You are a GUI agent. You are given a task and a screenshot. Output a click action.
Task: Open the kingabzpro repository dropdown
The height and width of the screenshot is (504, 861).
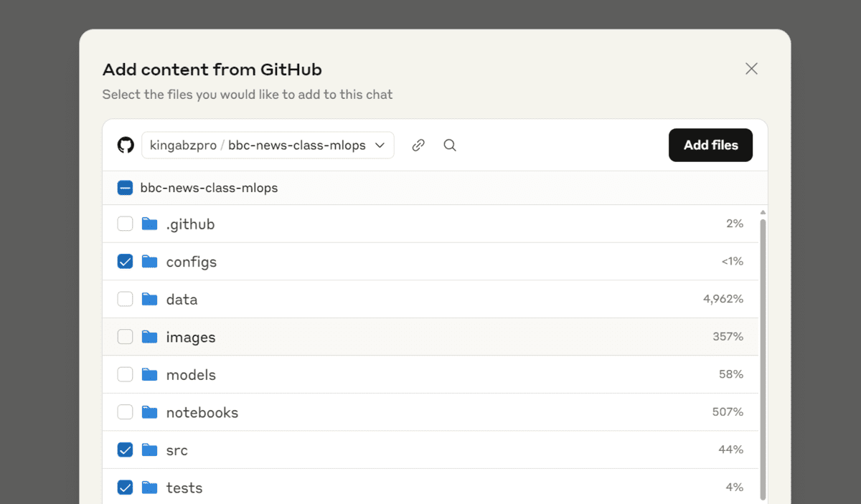[268, 146]
